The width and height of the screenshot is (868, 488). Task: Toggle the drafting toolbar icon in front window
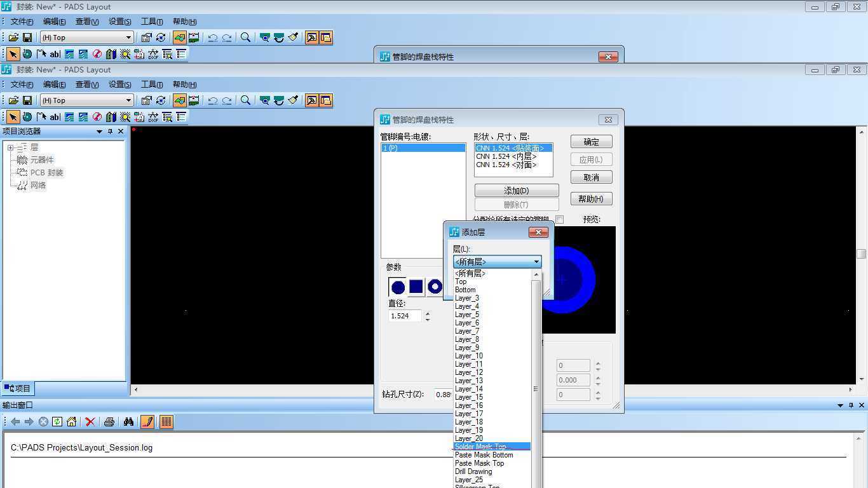(x=180, y=100)
